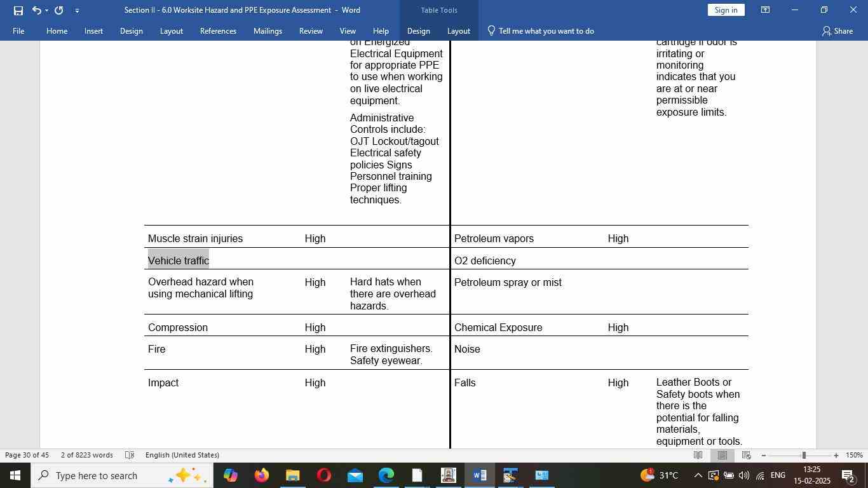The width and height of the screenshot is (868, 488).
Task: Open the Layout tab next to References
Action: tap(171, 30)
